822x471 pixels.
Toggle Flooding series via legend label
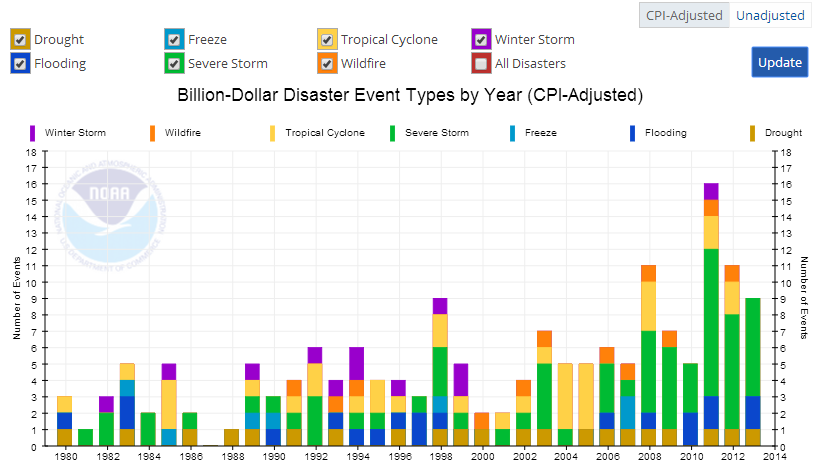click(x=666, y=133)
